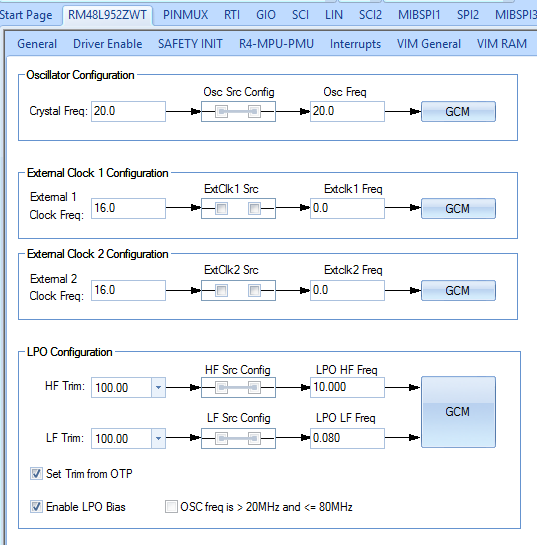This screenshot has width=537, height=545.
Task: Click the LPO Configuration GCM button
Action: (458, 412)
